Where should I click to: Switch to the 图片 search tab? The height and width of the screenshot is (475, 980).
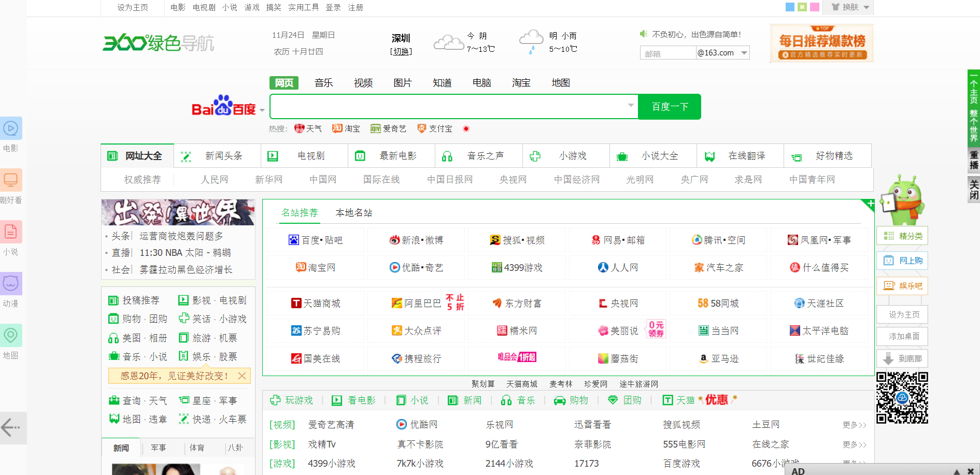pyautogui.click(x=403, y=83)
